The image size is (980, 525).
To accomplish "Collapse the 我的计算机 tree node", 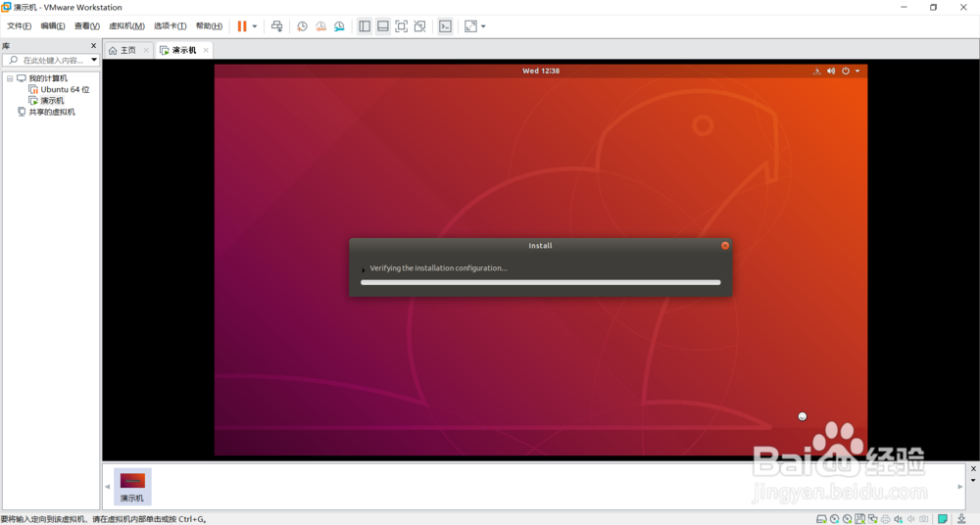I will tap(10, 78).
